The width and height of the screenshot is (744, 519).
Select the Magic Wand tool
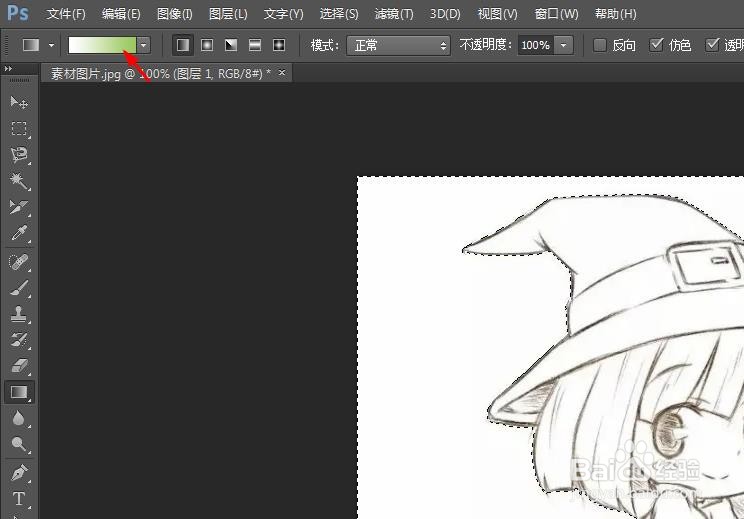(19, 181)
